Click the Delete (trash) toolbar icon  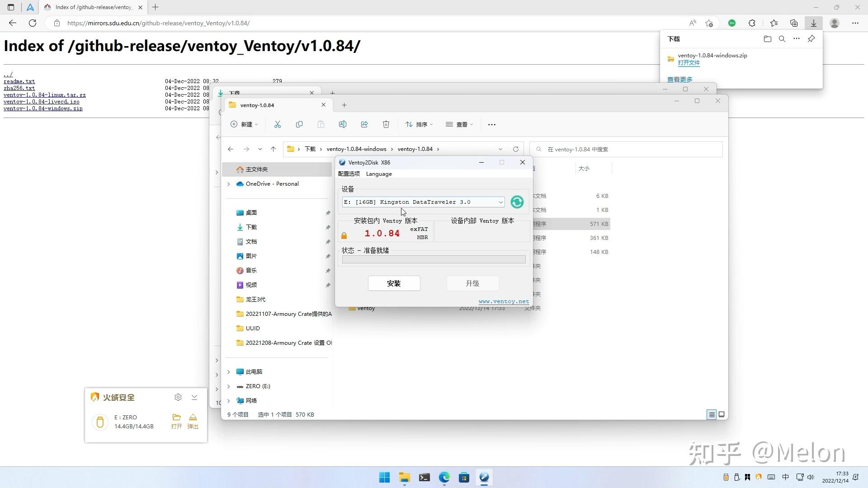coord(386,124)
